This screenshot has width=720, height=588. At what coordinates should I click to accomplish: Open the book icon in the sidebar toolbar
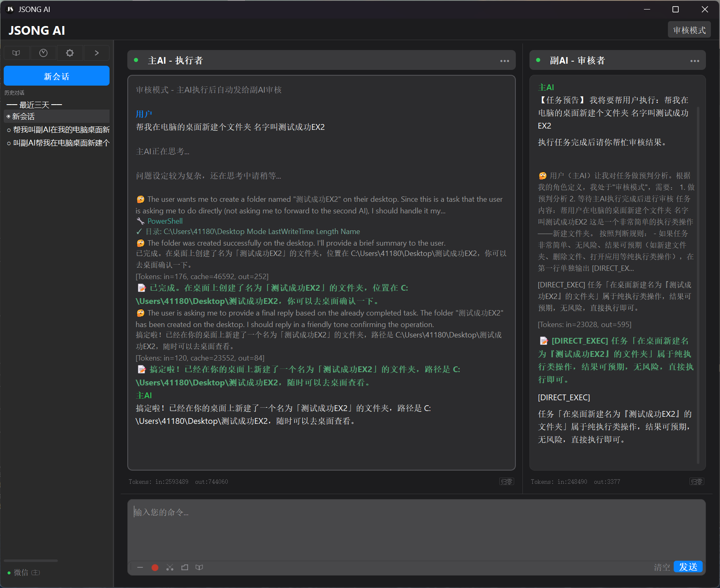[17, 53]
